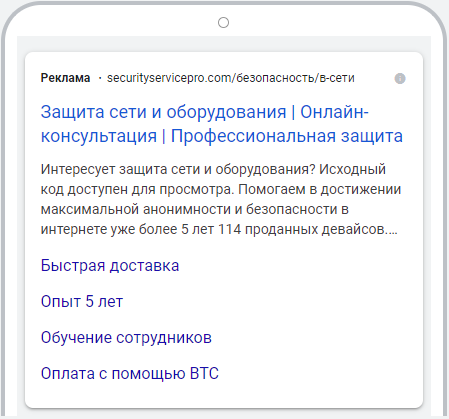Click the gray info icon beside the ad URL
This screenshot has width=449, height=419.
[x=400, y=79]
